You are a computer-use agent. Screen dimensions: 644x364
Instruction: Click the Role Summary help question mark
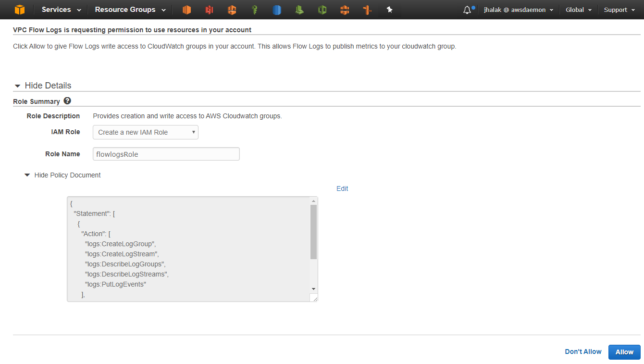point(67,101)
